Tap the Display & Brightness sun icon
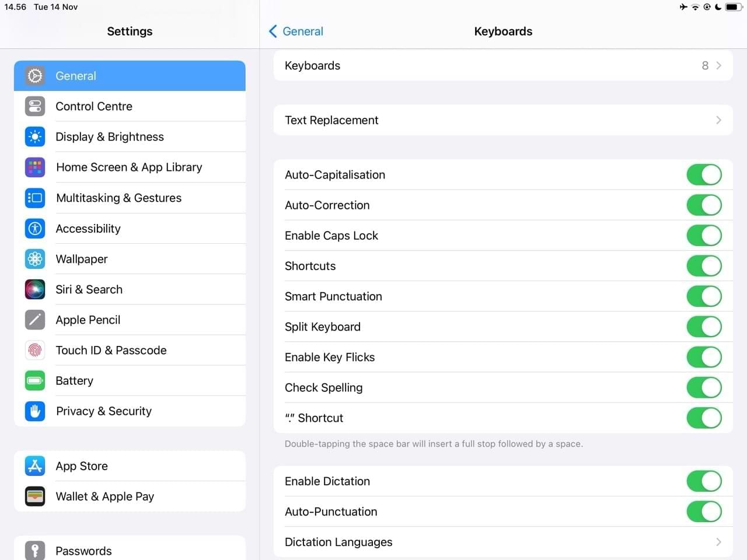Viewport: 747px width, 560px height. pyautogui.click(x=35, y=136)
